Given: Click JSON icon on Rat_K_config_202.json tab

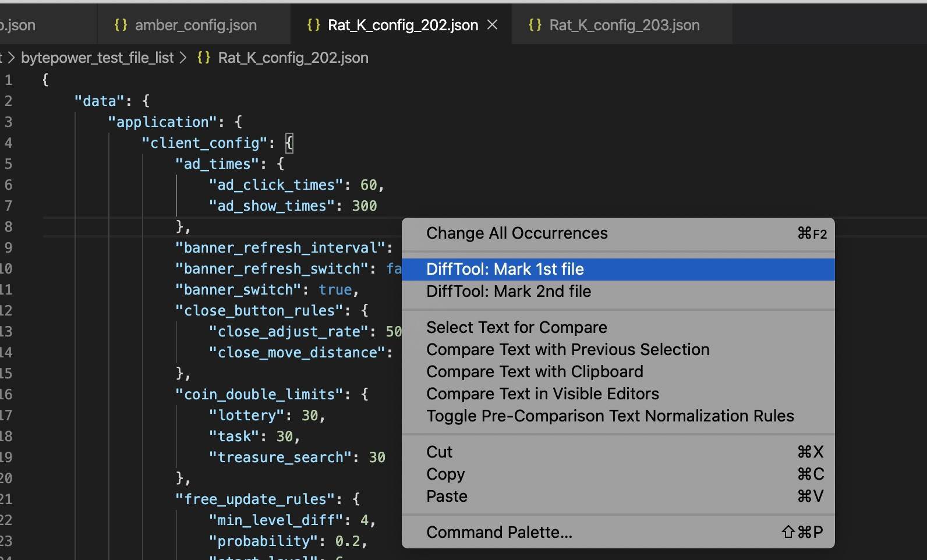Looking at the screenshot, I should 313,24.
